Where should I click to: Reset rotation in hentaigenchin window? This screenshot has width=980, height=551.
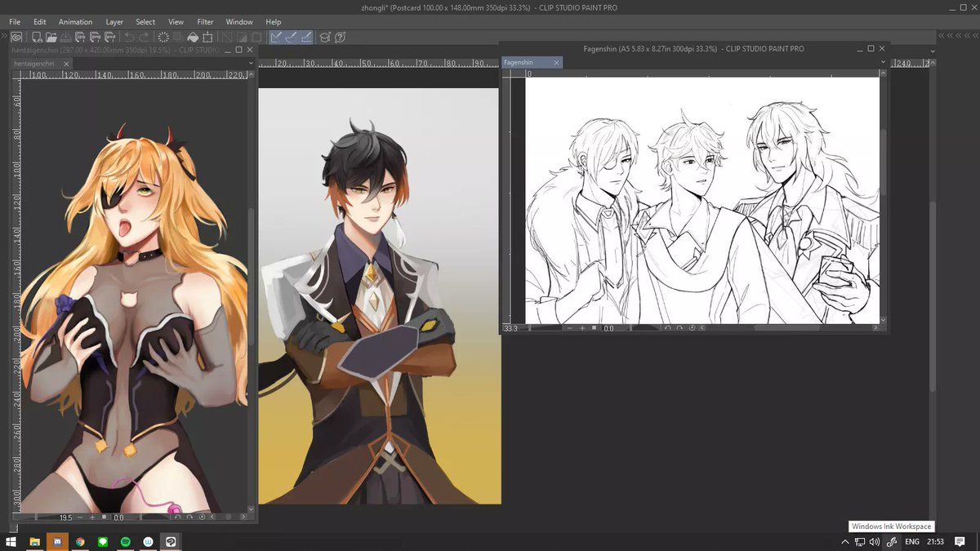tap(202, 517)
